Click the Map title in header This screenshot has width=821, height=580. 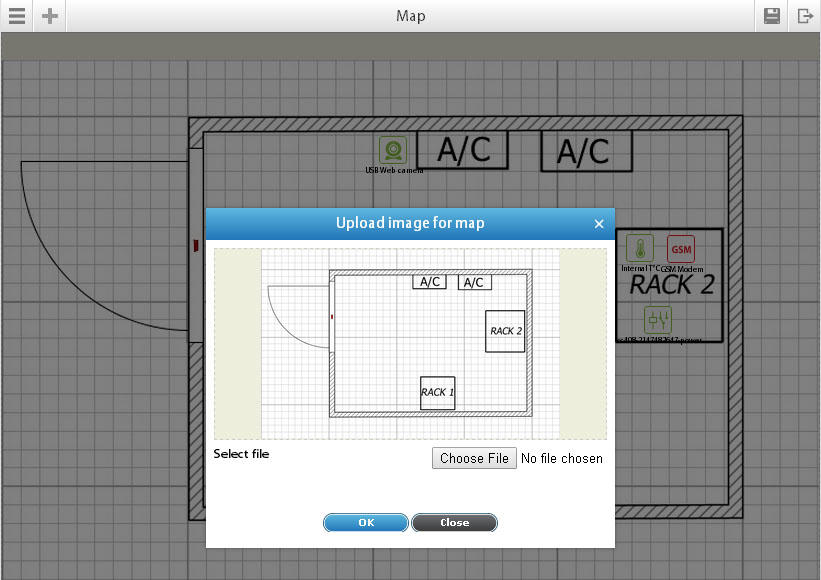click(410, 16)
